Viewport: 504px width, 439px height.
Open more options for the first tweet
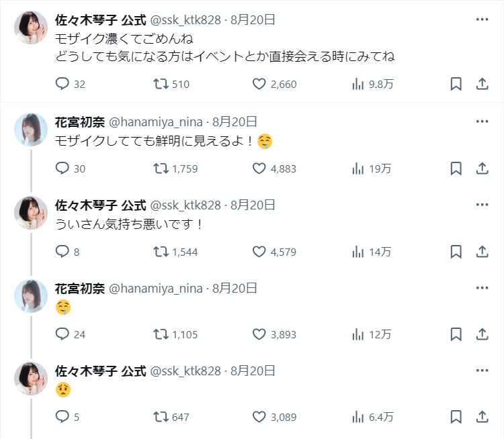click(482, 19)
